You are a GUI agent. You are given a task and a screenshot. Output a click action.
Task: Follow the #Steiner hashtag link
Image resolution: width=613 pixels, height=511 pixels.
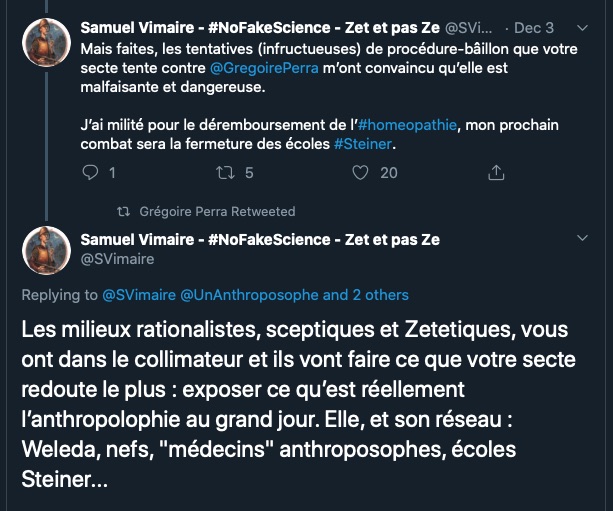(x=366, y=142)
